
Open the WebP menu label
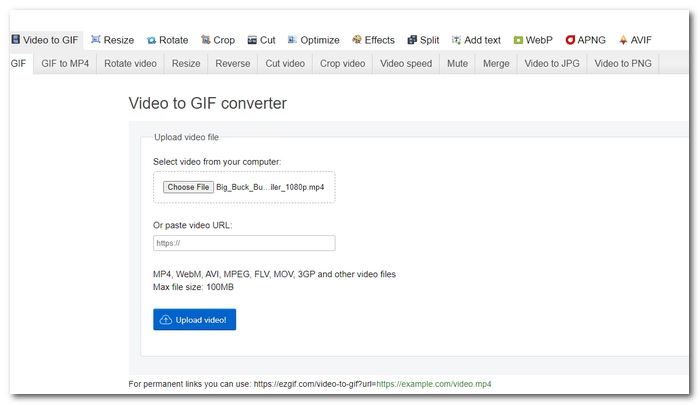pos(539,40)
